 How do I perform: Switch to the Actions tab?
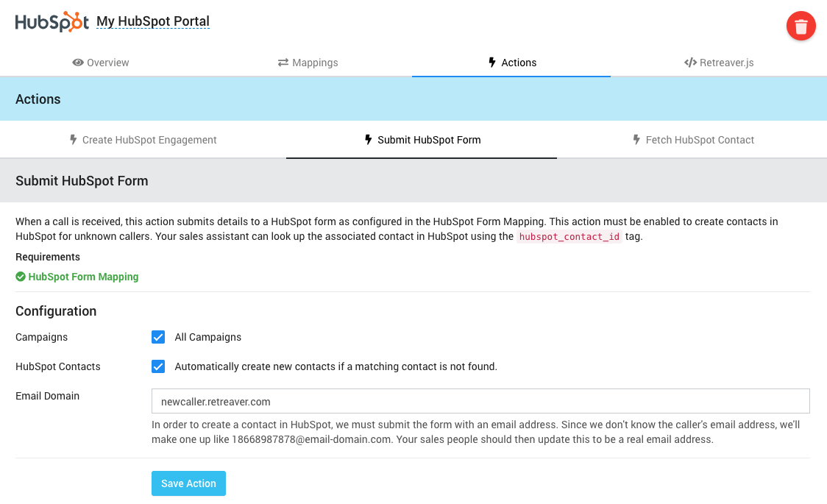511,63
